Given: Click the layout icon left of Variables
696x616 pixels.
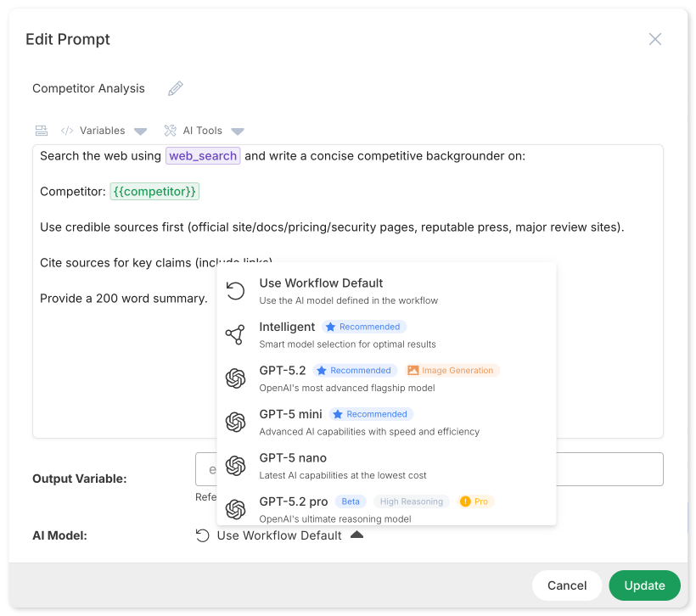Looking at the screenshot, I should tap(41, 130).
